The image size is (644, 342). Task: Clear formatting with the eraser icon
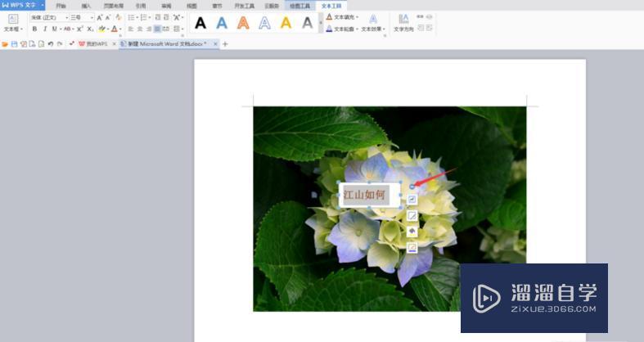[119, 18]
